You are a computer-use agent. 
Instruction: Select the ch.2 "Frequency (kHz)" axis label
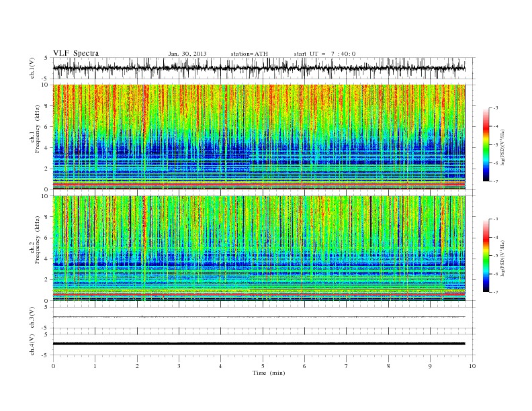[38, 240]
